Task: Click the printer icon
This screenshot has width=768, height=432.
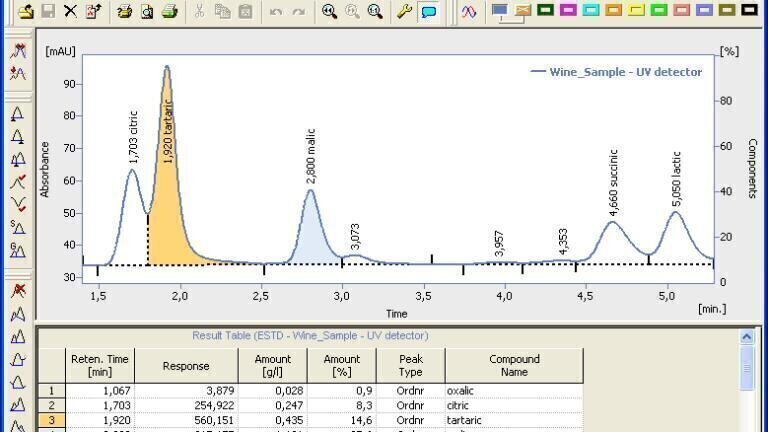Action: pos(170,11)
